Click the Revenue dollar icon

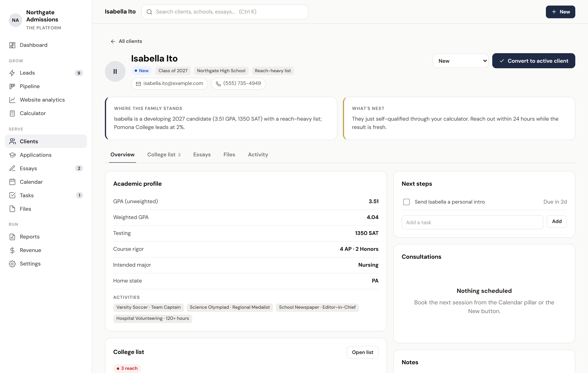(12, 250)
